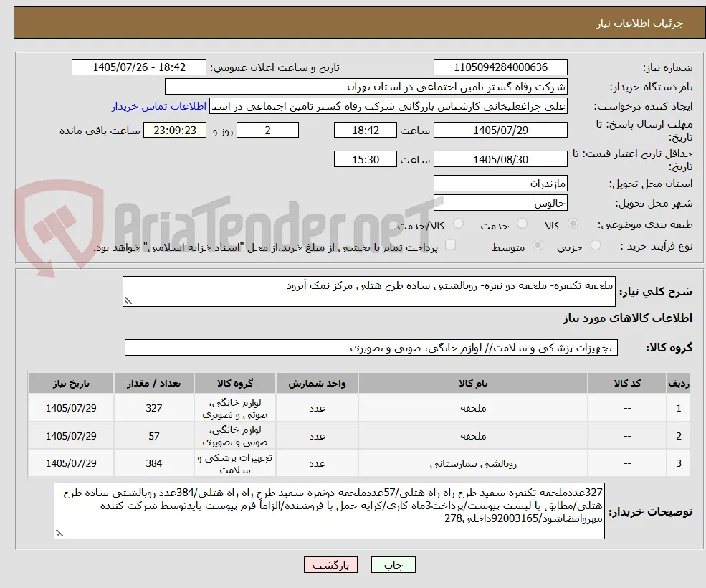Click the goods group field

tap(371, 348)
